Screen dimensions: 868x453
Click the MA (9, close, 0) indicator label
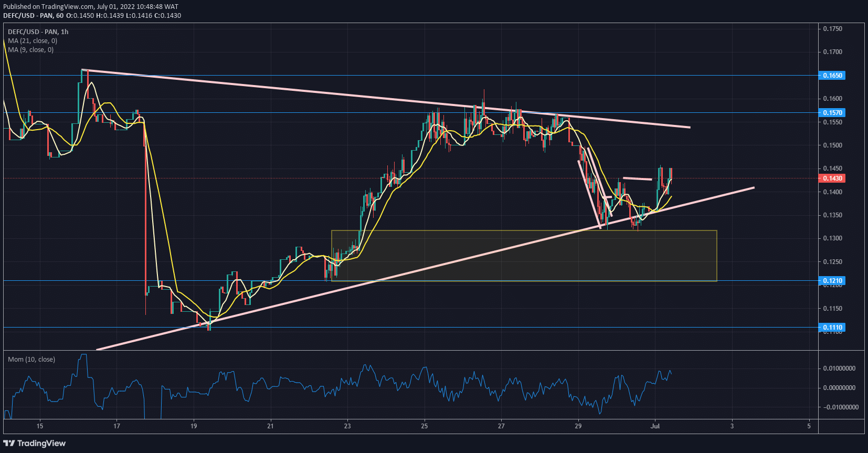30,50
